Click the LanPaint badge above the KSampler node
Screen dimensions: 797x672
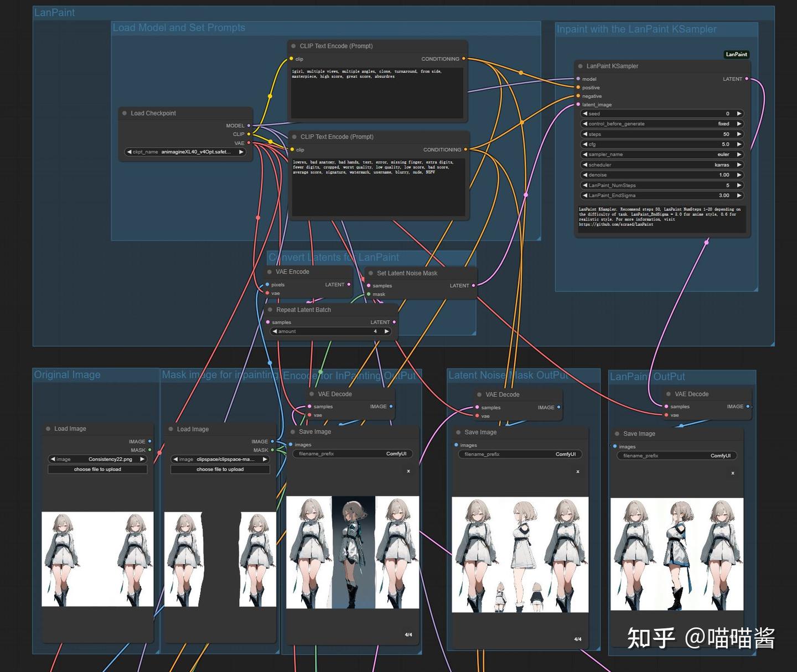[736, 54]
